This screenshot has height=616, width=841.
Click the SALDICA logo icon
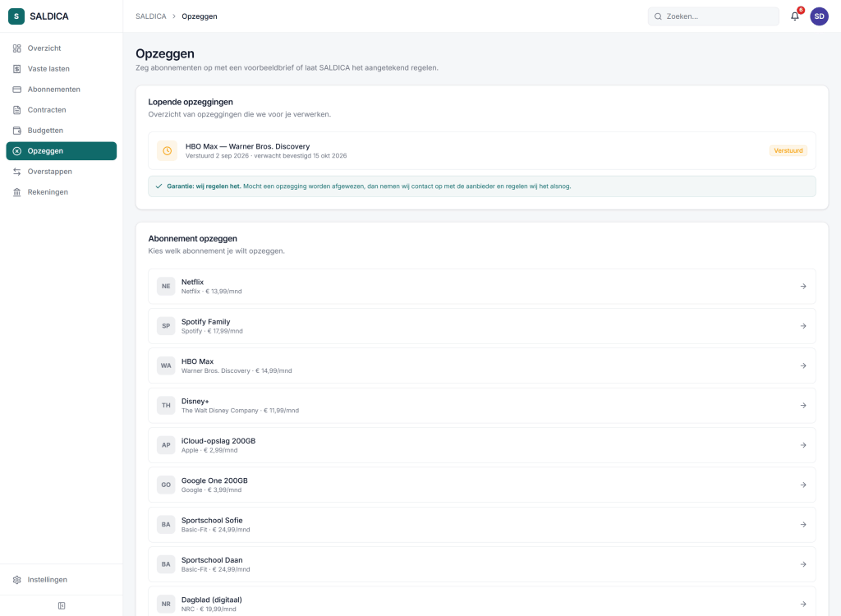(16, 16)
